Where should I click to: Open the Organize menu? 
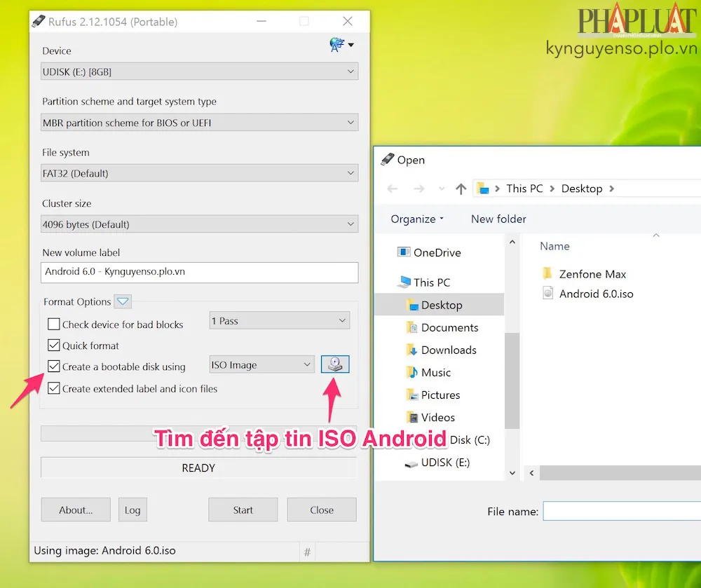point(417,219)
